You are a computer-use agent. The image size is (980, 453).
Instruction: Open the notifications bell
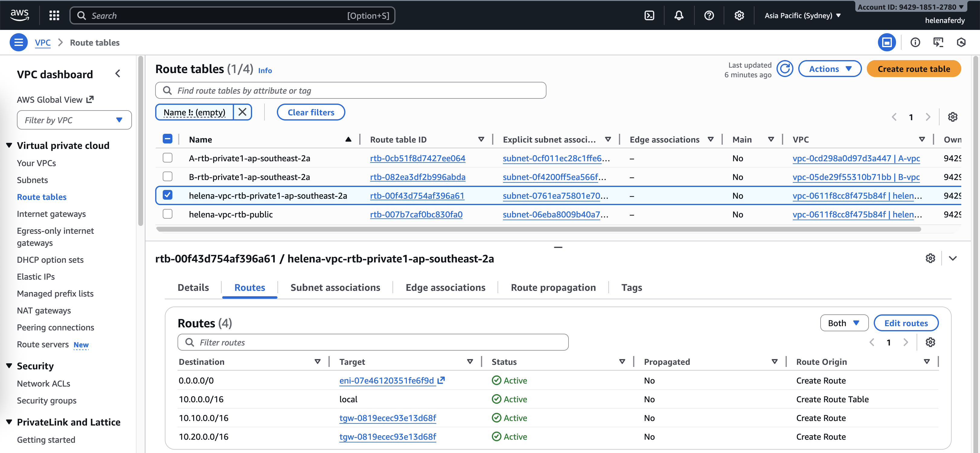tap(679, 16)
